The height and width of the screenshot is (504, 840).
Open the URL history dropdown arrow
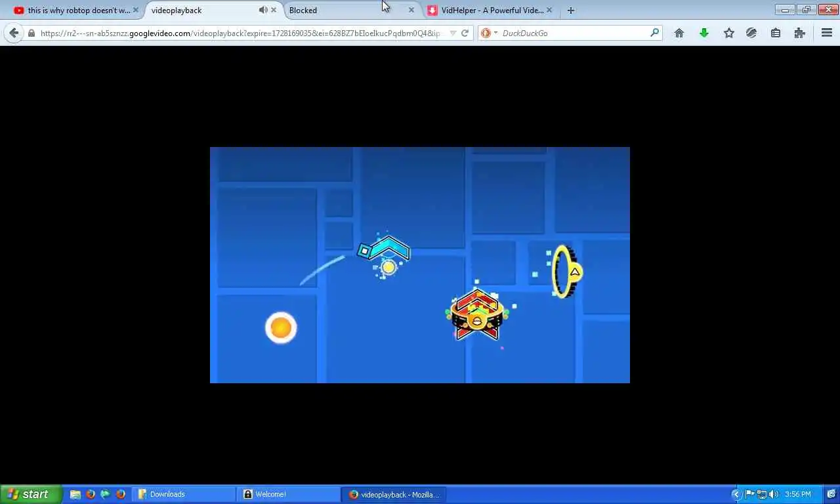coord(453,33)
